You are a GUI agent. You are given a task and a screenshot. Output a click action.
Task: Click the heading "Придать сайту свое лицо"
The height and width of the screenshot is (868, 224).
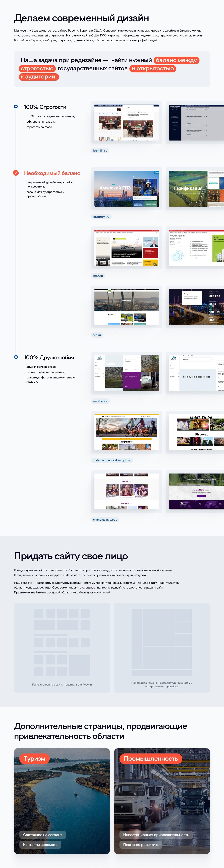coord(71,556)
